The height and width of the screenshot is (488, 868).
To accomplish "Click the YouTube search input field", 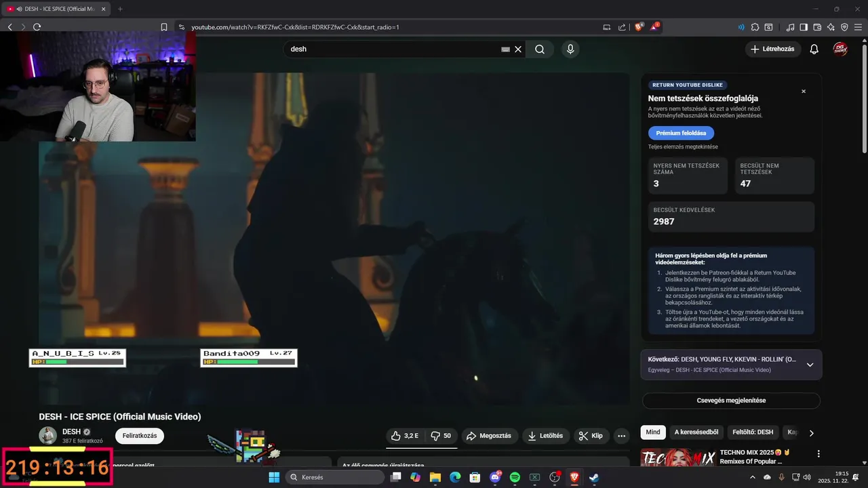I will [x=393, y=49].
